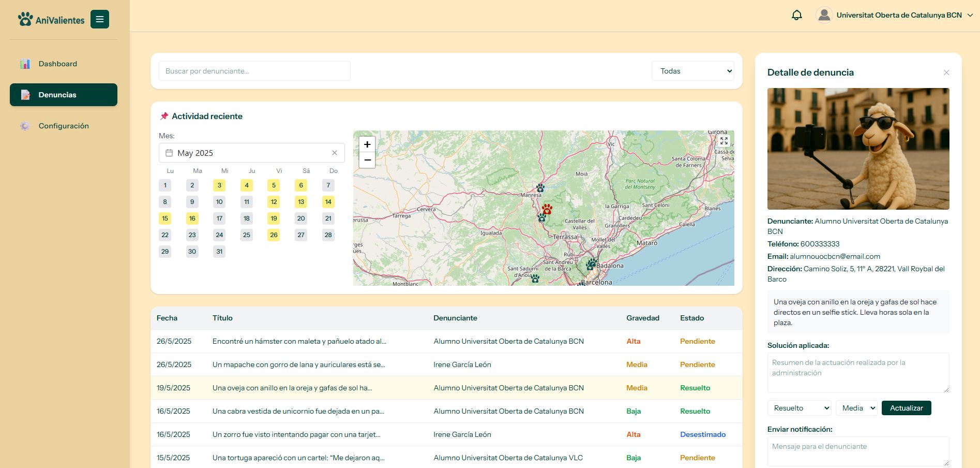The height and width of the screenshot is (468, 980).
Task: Click the Configuración gear icon
Action: click(x=25, y=126)
